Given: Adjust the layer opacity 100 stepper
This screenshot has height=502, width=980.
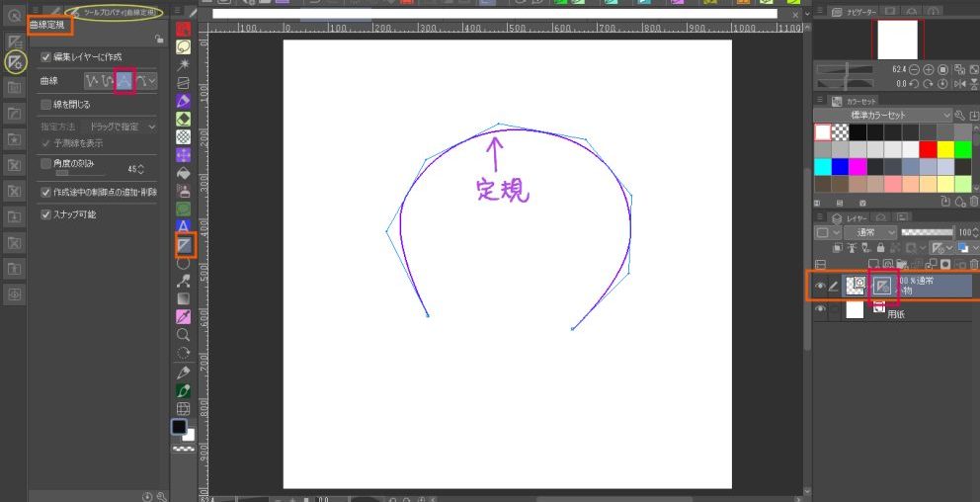Looking at the screenshot, I should (x=977, y=232).
